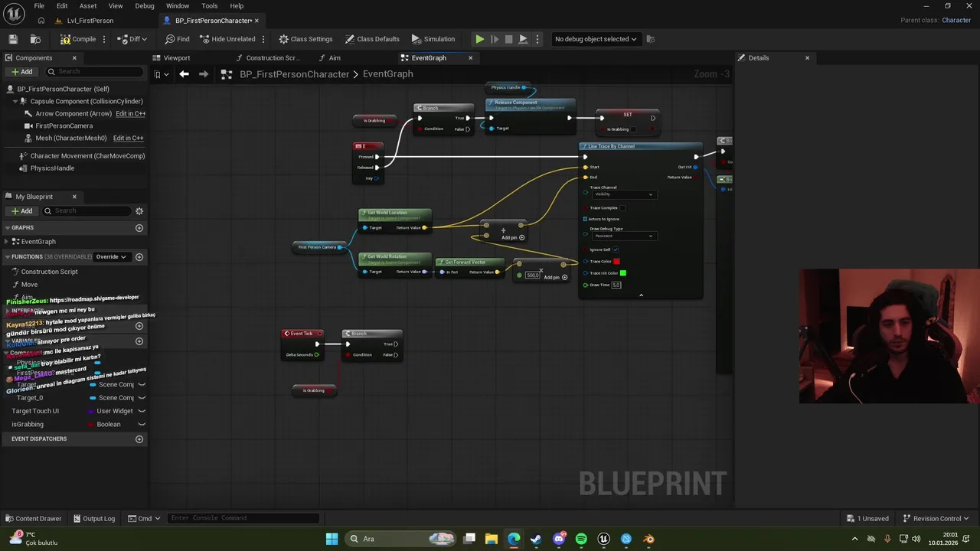The width and height of the screenshot is (980, 551).
Task: Switch to the Construction Script tab
Action: pos(273,58)
